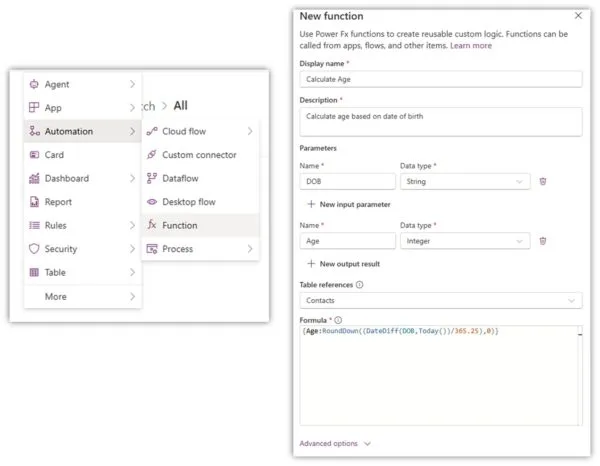Image resolution: width=600 pixels, height=466 pixels.
Task: Click the plus icon for New input parameter
Action: pos(311,204)
